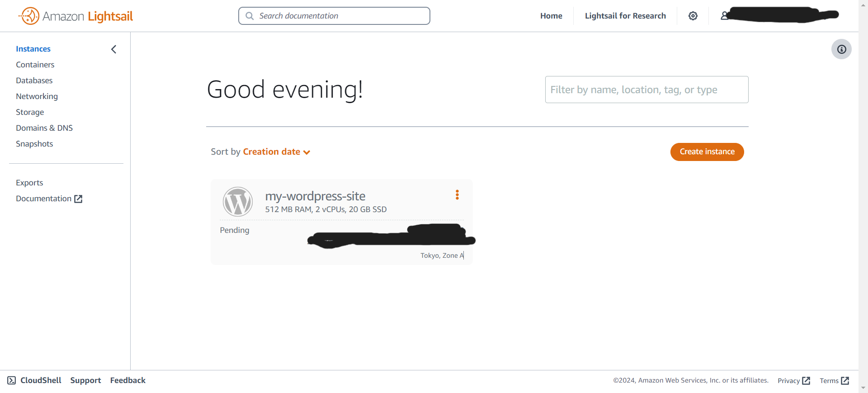Screen dimensions: 868x393
Task: Open the user account menu icon
Action: click(x=724, y=16)
